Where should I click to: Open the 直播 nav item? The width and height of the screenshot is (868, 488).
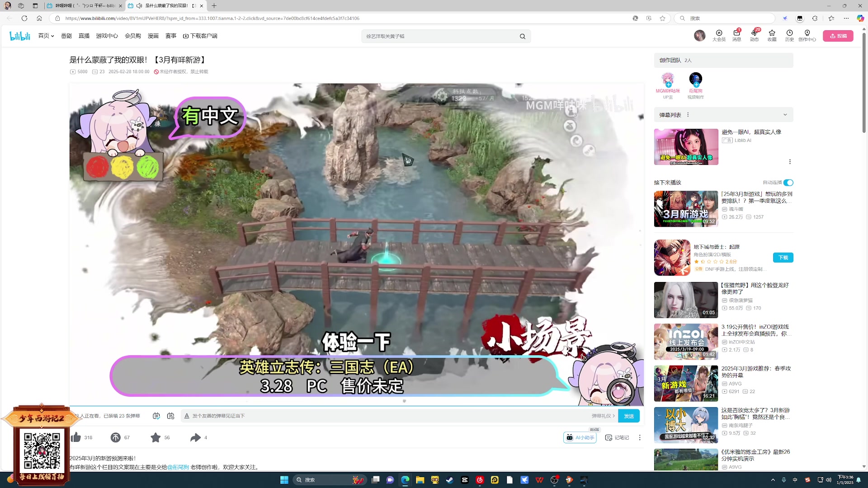84,36
